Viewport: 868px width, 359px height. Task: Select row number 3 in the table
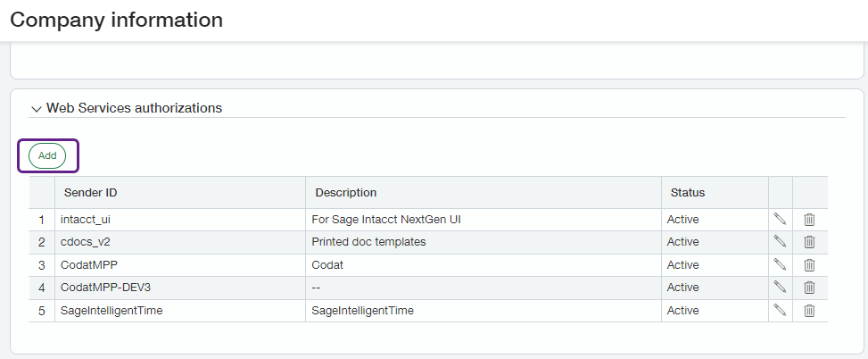click(41, 265)
